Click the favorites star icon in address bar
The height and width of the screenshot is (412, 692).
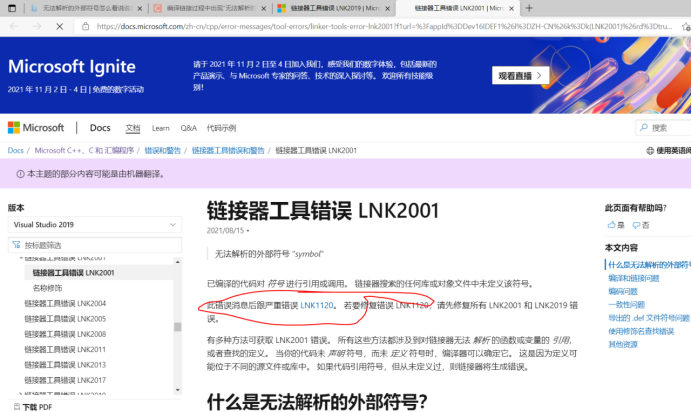[x=686, y=26]
